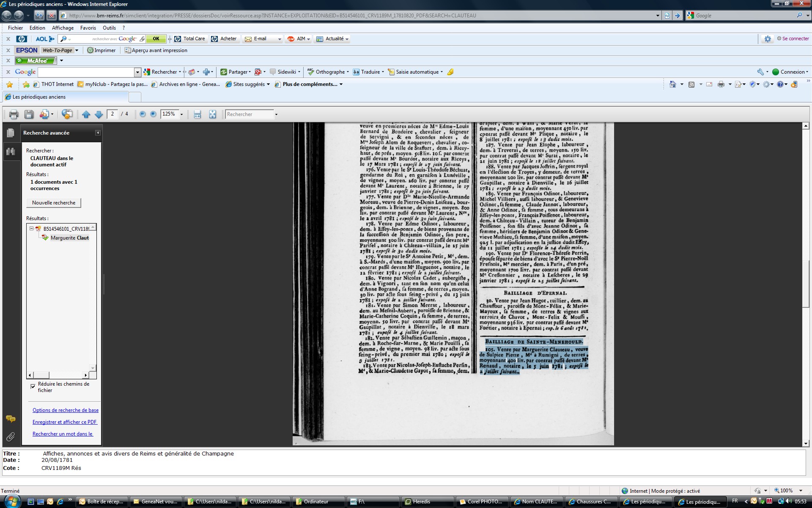Go to next page arrow
The image size is (812, 508).
click(99, 114)
